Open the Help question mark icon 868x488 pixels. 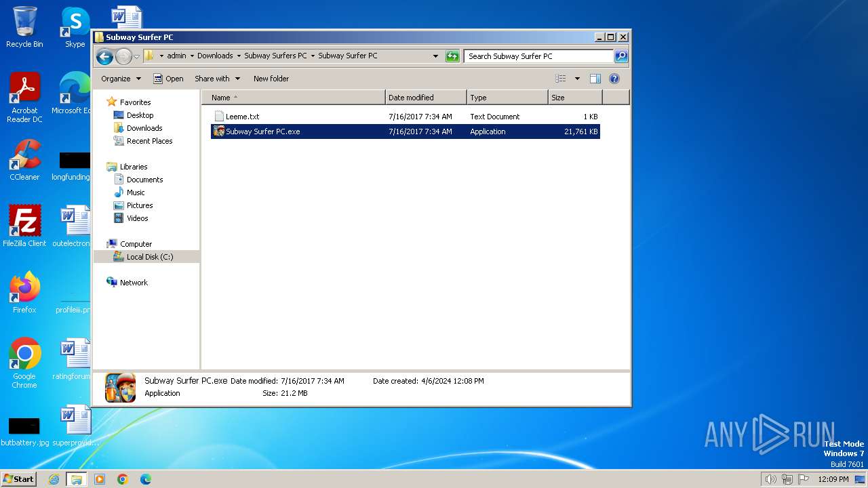[614, 79]
